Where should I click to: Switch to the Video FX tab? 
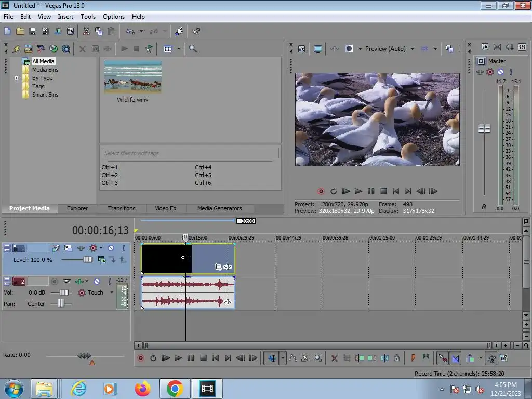165,208
